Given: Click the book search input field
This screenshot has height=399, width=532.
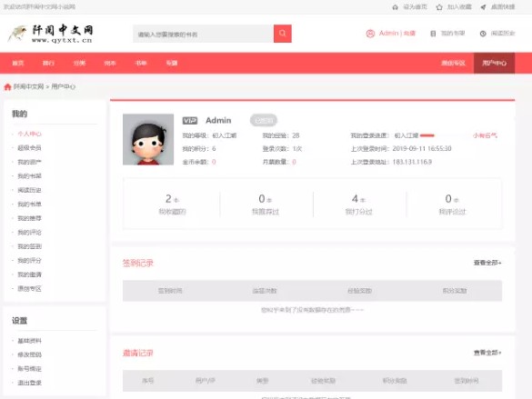Looking at the screenshot, I should [x=203, y=34].
